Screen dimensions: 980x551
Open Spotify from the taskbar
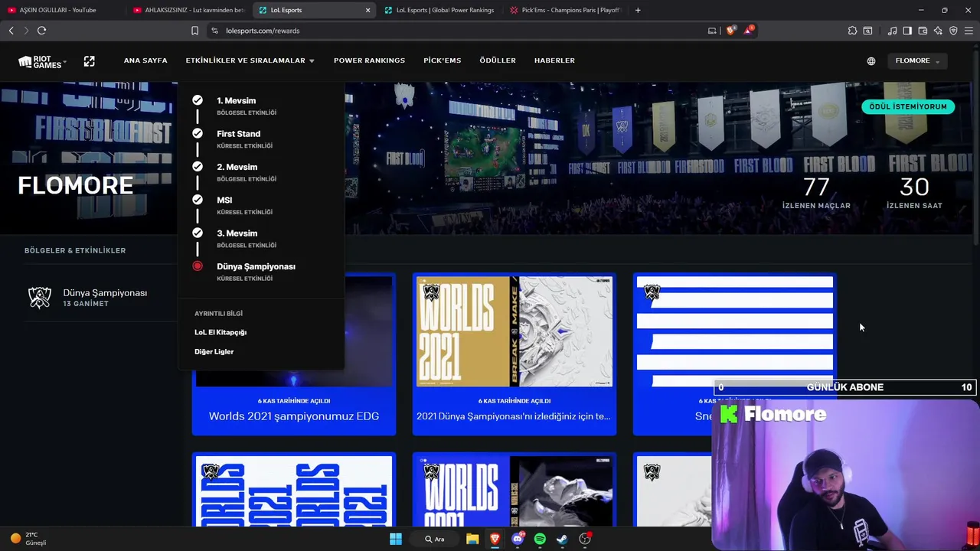[540, 539]
